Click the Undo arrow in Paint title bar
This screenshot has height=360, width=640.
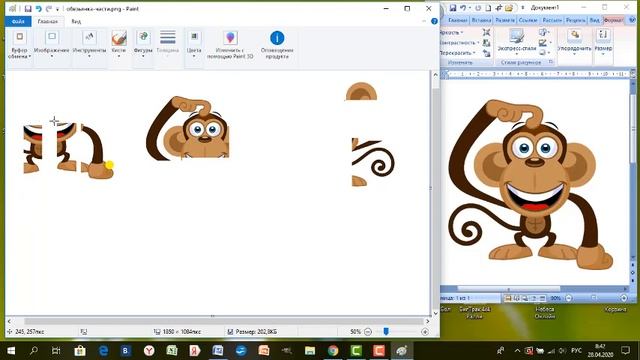point(39,9)
